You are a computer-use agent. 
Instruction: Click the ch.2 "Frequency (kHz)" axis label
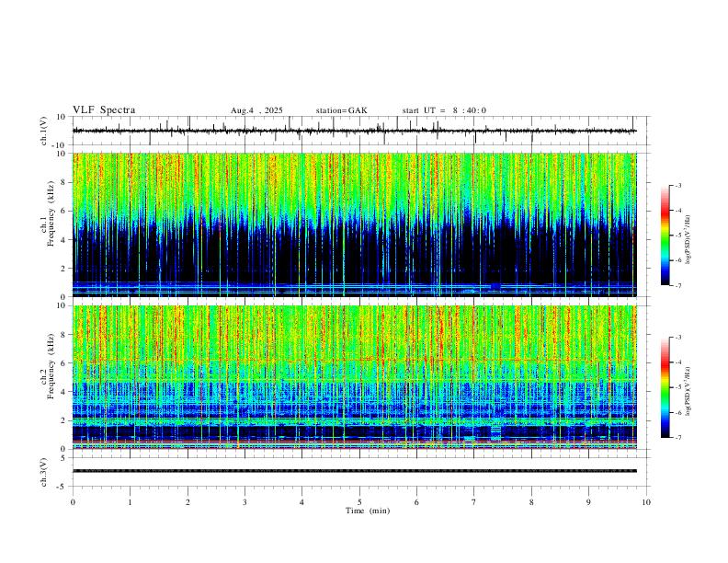pos(51,366)
